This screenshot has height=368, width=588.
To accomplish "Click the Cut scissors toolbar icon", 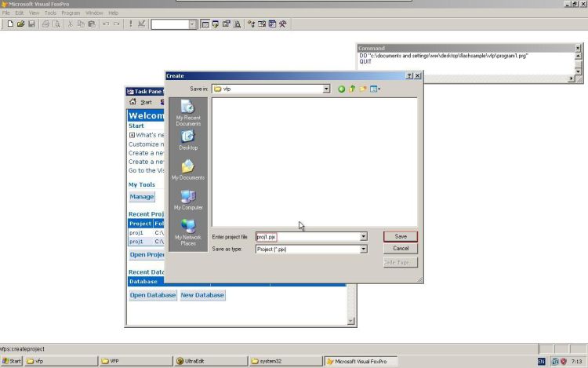I will pos(70,24).
